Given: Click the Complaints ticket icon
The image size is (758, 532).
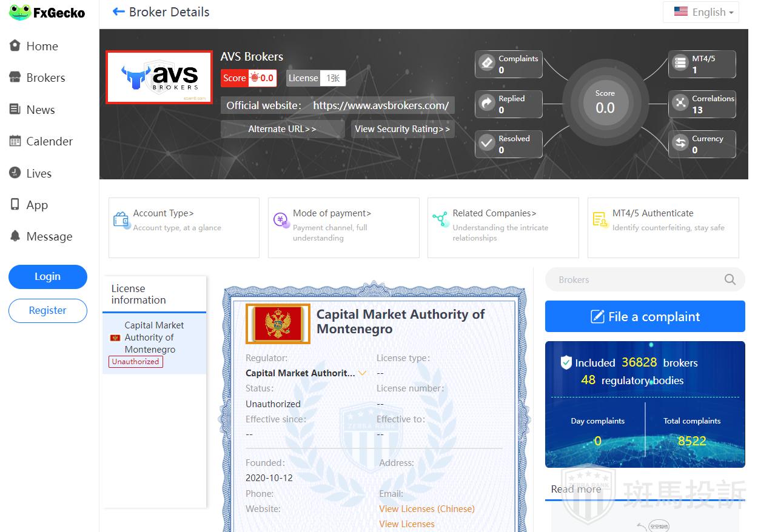Looking at the screenshot, I should click(x=487, y=64).
